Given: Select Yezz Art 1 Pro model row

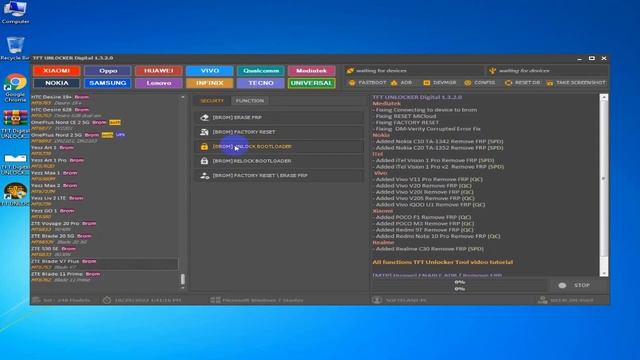Looking at the screenshot, I should click(x=105, y=163).
